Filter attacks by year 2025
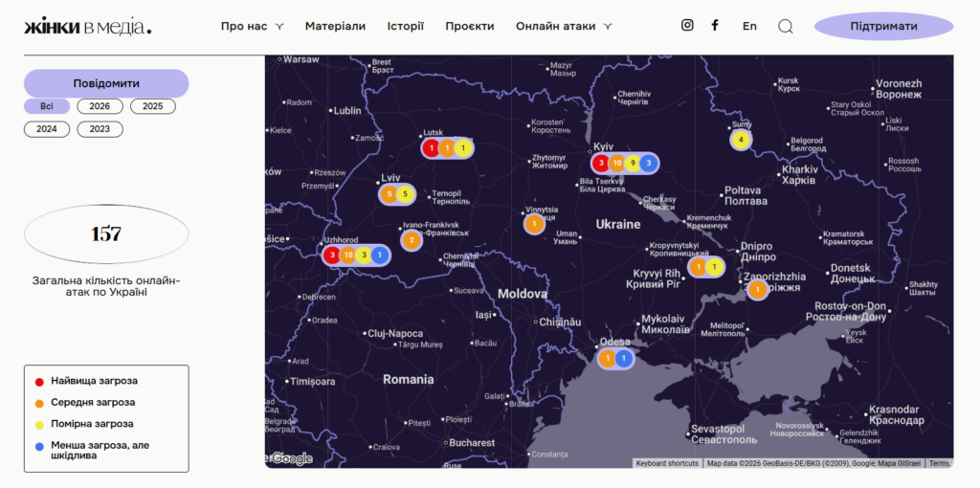 coord(153,106)
